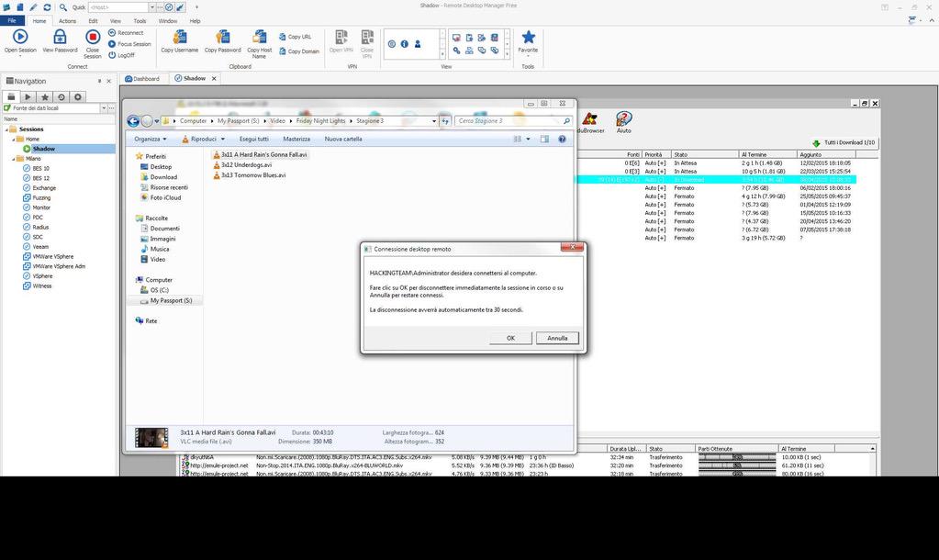
Task: Collapse the Home folder node
Action: click(14, 139)
